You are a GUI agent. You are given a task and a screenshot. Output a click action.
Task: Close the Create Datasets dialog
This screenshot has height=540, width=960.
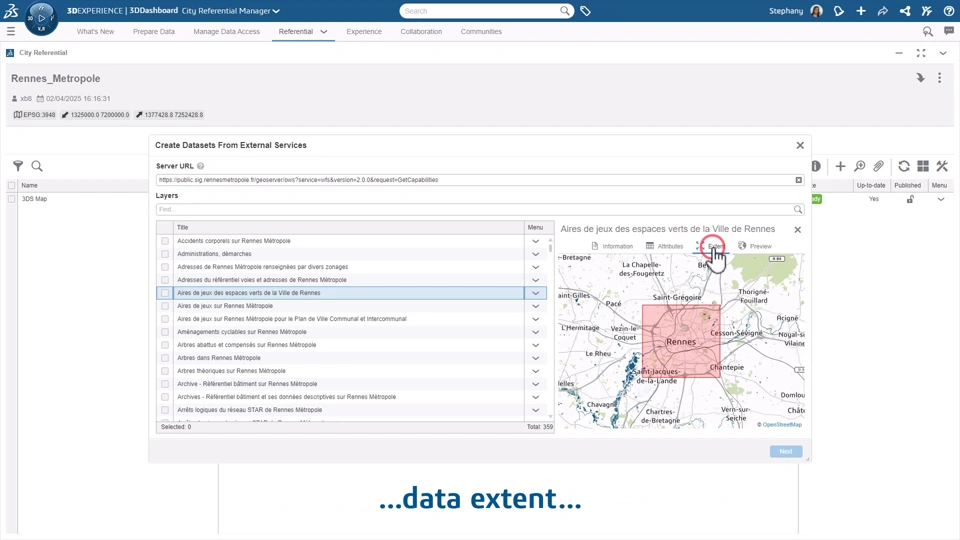click(x=800, y=145)
